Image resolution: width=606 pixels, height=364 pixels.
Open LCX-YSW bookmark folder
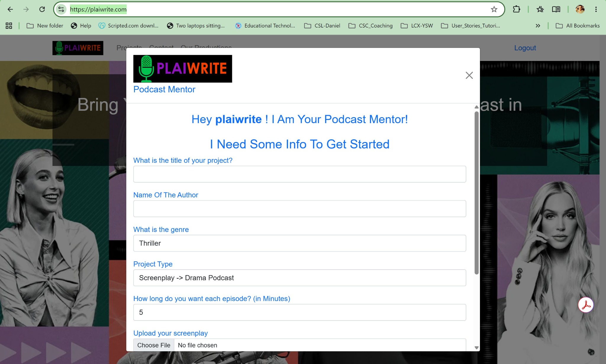click(x=417, y=26)
